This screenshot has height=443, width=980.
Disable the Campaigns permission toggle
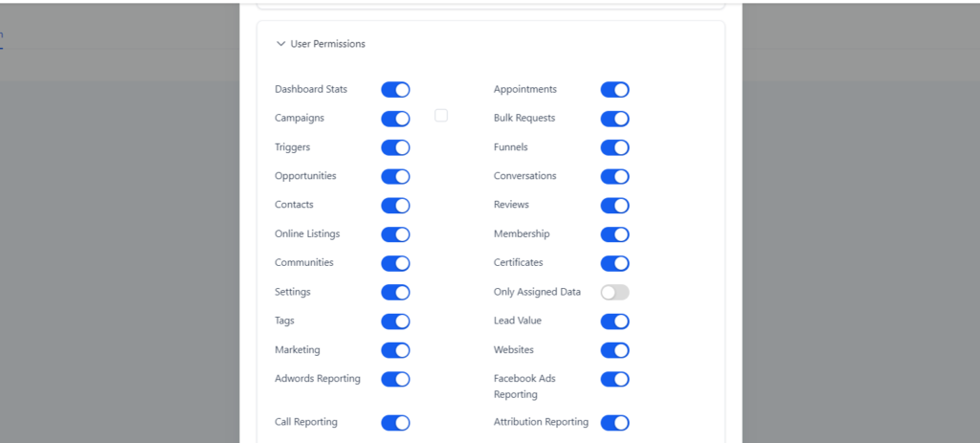(x=395, y=119)
